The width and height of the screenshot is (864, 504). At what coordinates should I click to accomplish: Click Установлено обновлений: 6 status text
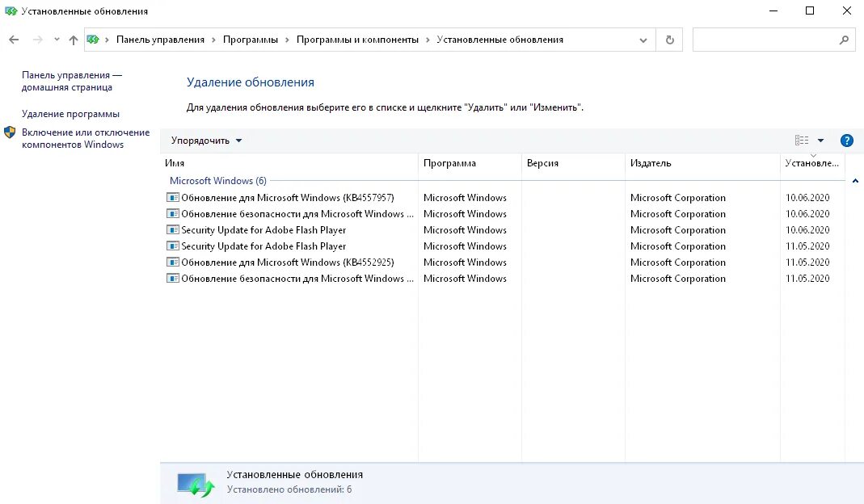(289, 489)
